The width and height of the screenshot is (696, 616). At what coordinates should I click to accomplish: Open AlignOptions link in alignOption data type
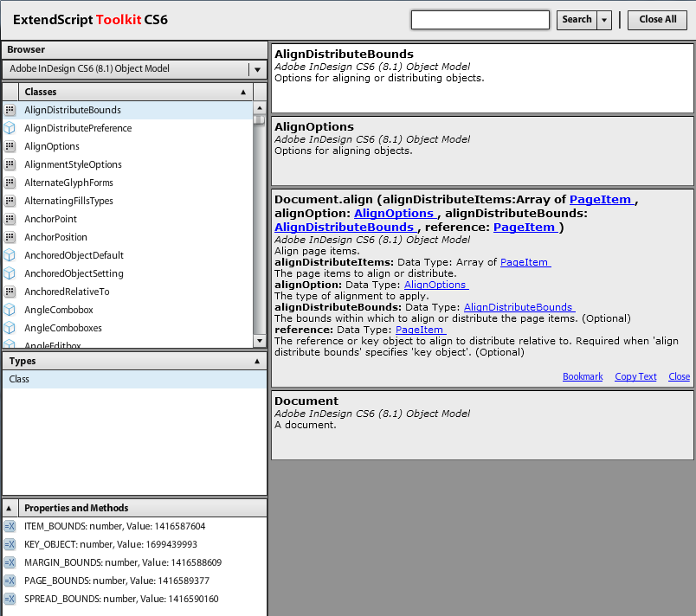pyautogui.click(x=436, y=285)
